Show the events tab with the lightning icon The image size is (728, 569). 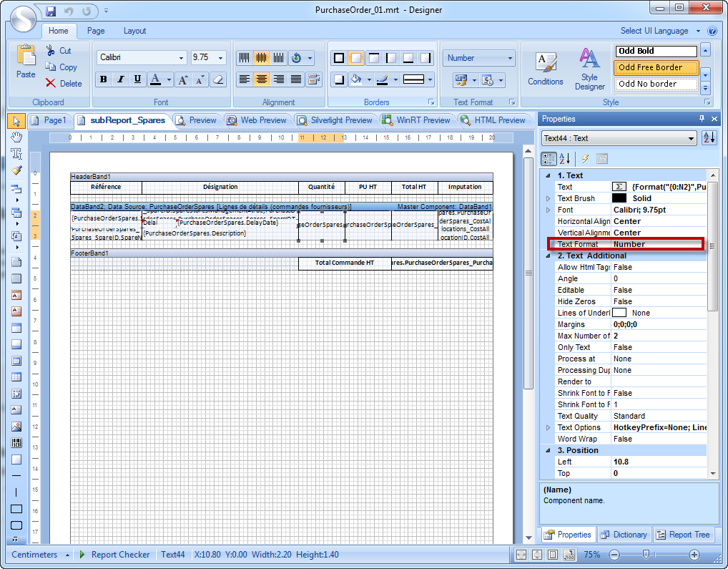tap(585, 159)
